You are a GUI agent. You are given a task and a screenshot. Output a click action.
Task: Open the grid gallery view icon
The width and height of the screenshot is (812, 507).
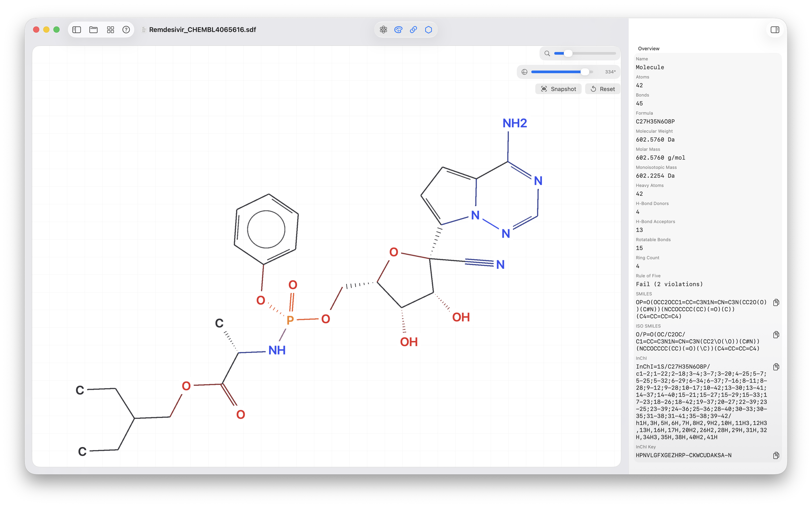pos(111,30)
